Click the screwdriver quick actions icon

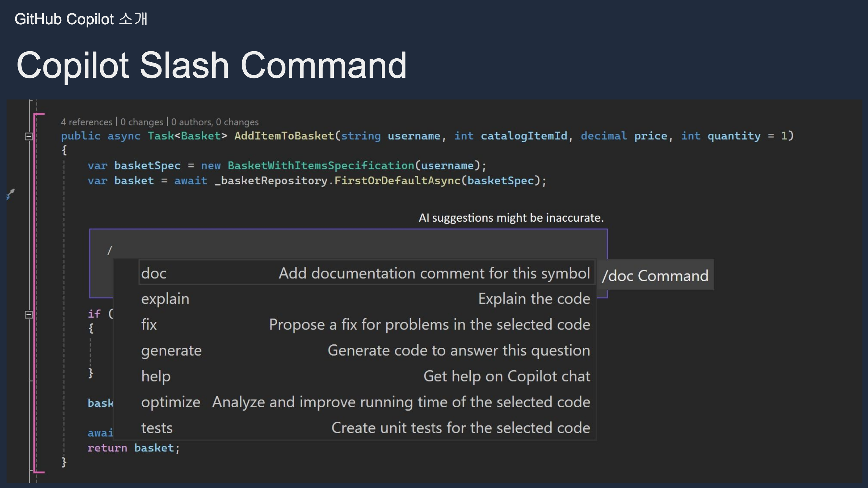point(10,194)
